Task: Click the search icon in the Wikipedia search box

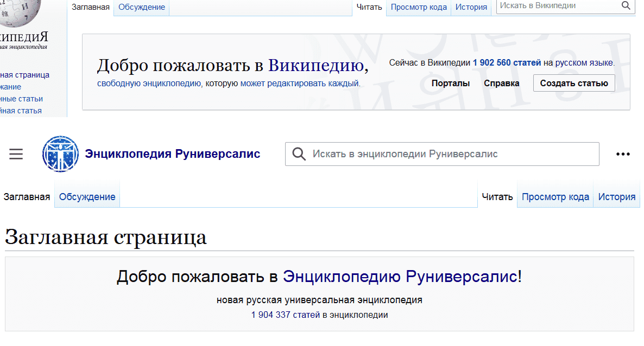Action: point(626,7)
